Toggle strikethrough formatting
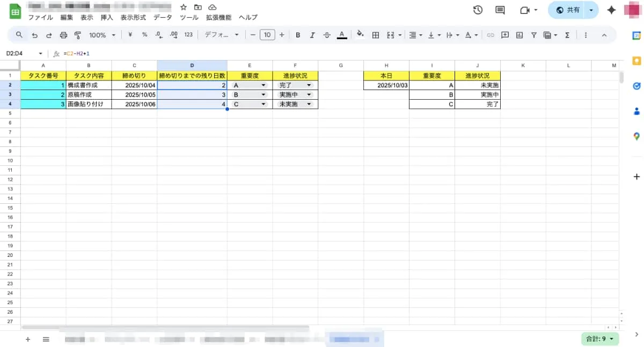644x347 pixels. tap(327, 35)
